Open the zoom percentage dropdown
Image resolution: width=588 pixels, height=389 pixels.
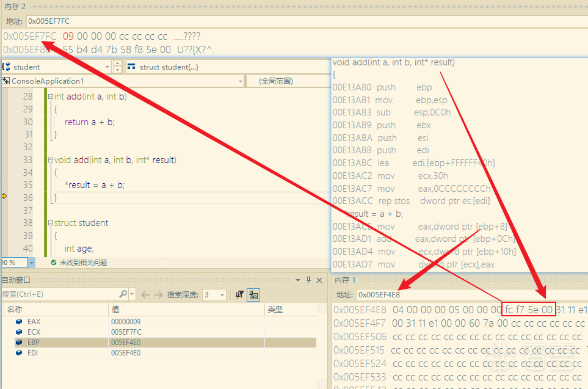[x=32, y=263]
